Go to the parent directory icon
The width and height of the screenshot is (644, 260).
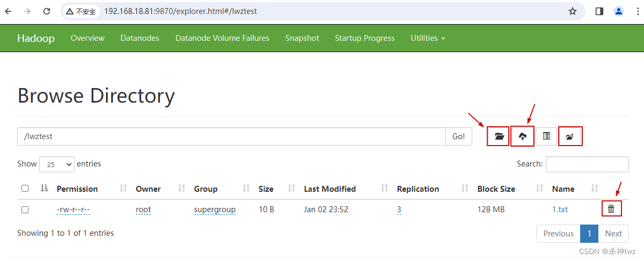click(570, 136)
